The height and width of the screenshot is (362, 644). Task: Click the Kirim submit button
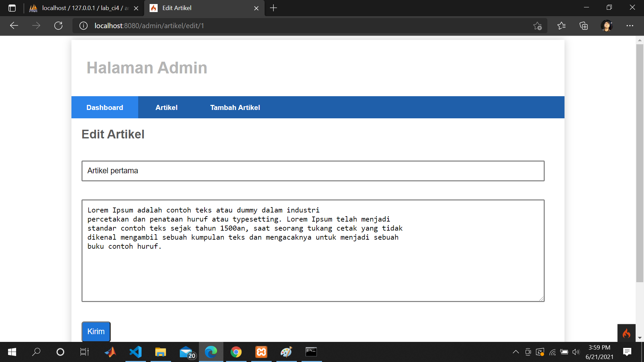(96, 331)
